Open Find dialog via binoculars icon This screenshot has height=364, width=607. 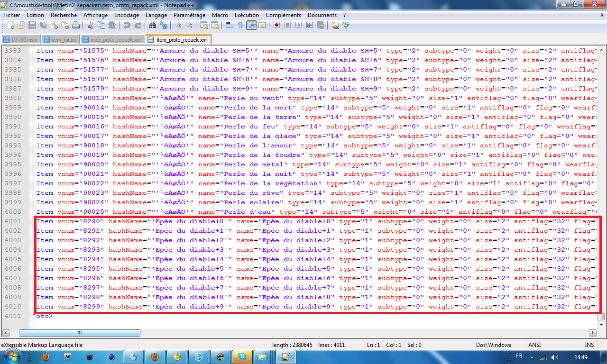click(x=152, y=25)
